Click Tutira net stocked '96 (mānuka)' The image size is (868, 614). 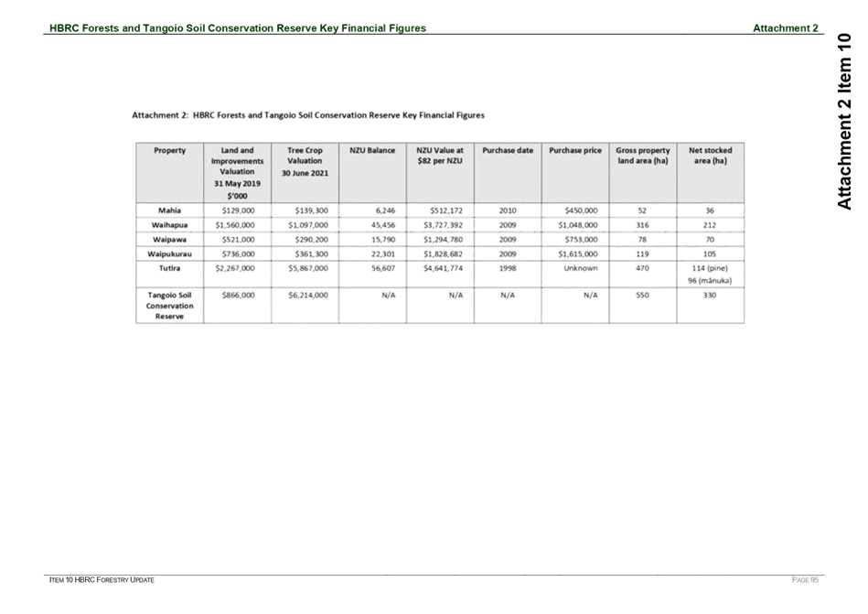pos(710,280)
